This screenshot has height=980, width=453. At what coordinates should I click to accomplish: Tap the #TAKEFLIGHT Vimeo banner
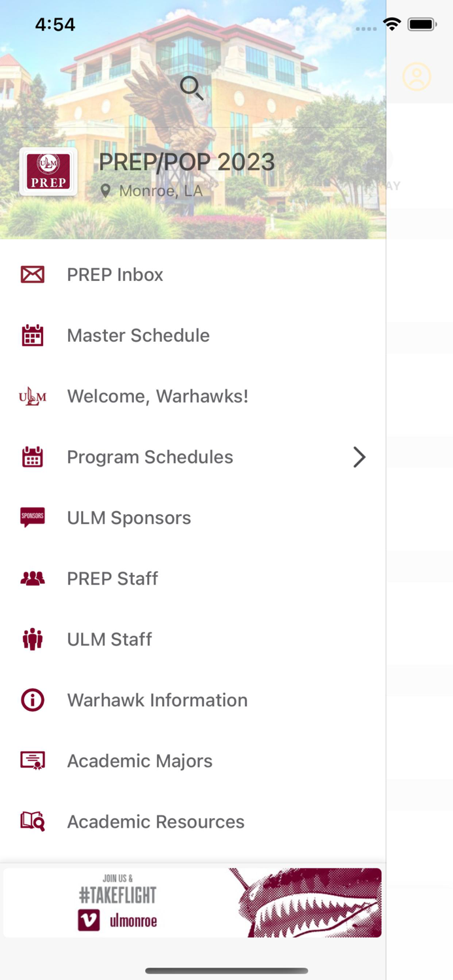[193, 902]
